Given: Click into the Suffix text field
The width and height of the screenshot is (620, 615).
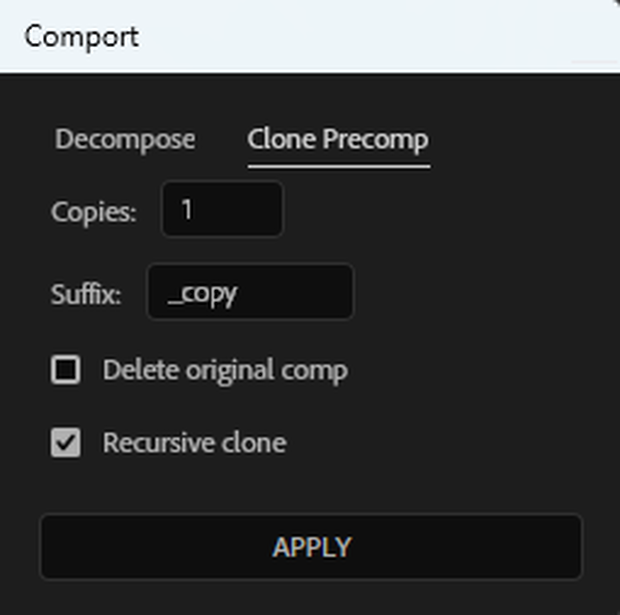Looking at the screenshot, I should tap(250, 291).
